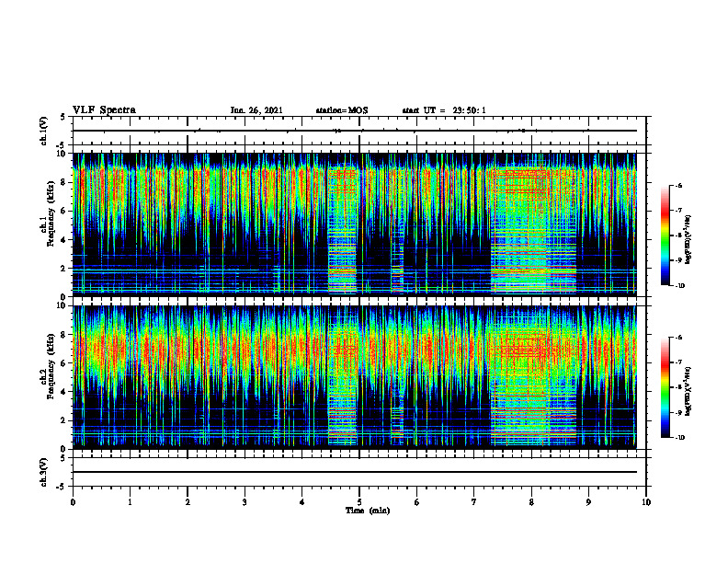
Task: Click the "-6" tick on ch.2 colorbar
Action: point(678,338)
